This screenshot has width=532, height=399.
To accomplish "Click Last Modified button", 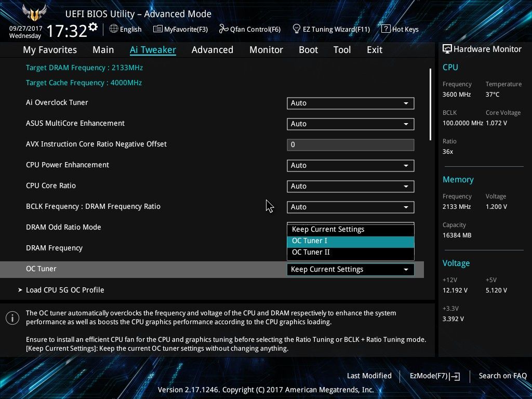I will click(x=369, y=376).
